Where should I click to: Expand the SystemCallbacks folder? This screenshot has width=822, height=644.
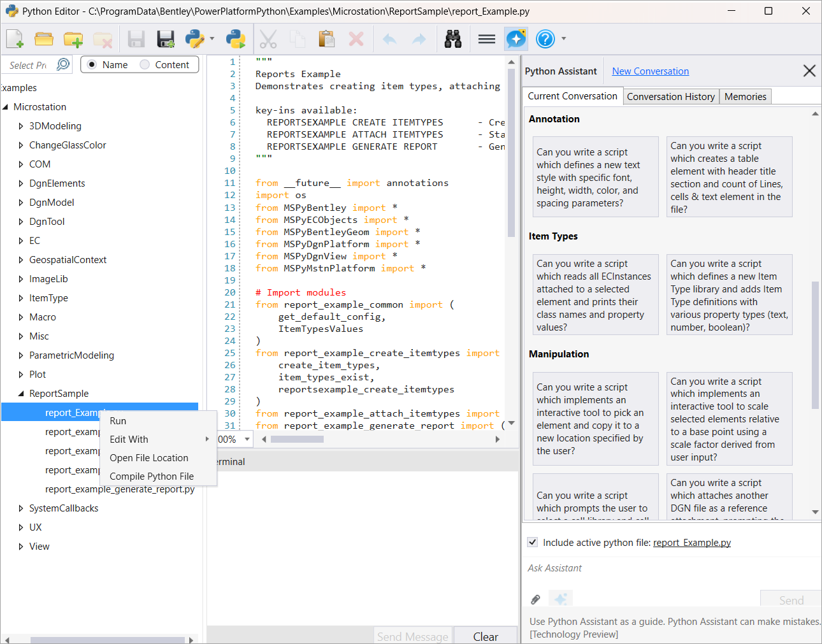click(21, 508)
